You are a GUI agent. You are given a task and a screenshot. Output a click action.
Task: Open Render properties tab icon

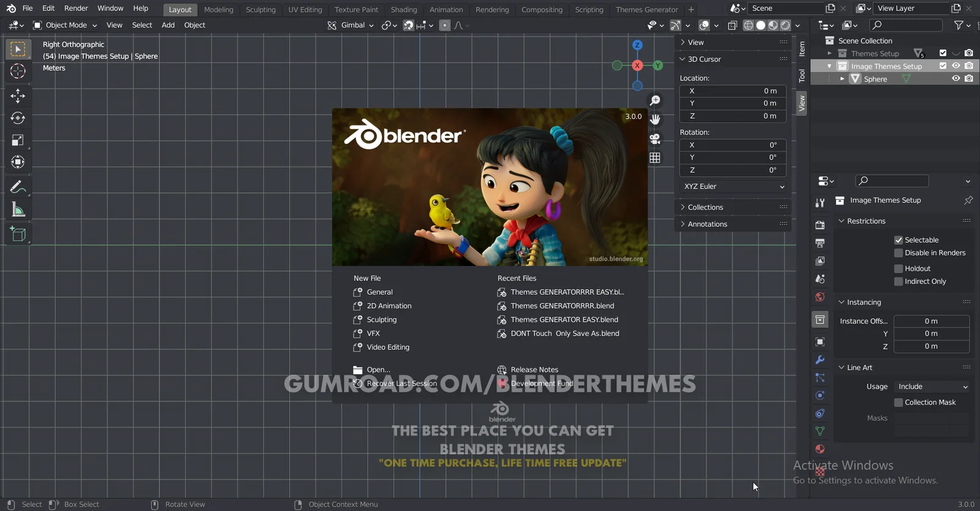[x=820, y=225]
